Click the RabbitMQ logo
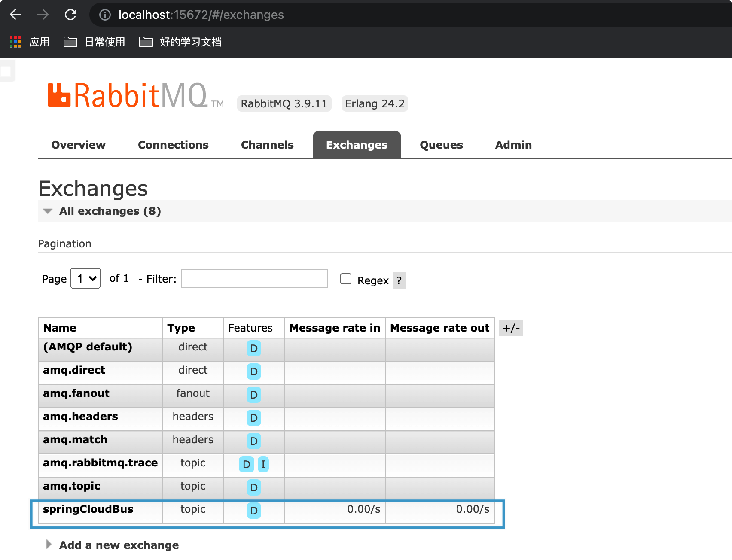 click(136, 95)
